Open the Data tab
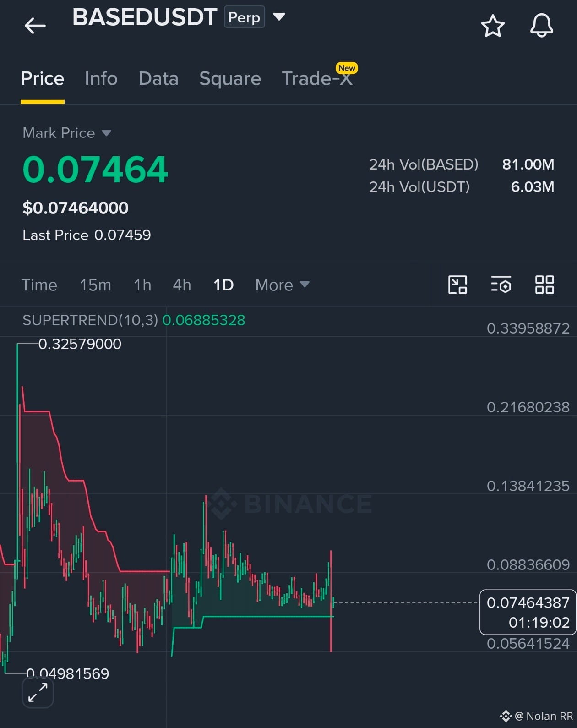Image resolution: width=577 pixels, height=728 pixels. pyautogui.click(x=158, y=79)
